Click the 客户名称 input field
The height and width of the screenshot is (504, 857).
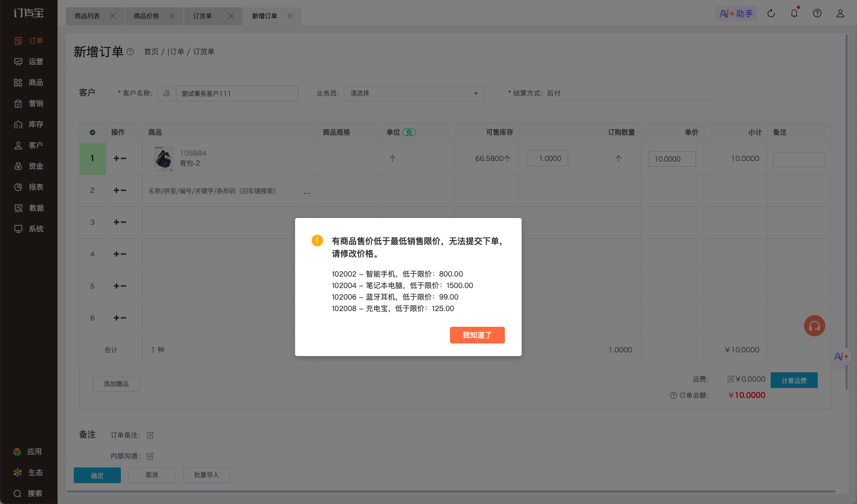[x=237, y=94]
